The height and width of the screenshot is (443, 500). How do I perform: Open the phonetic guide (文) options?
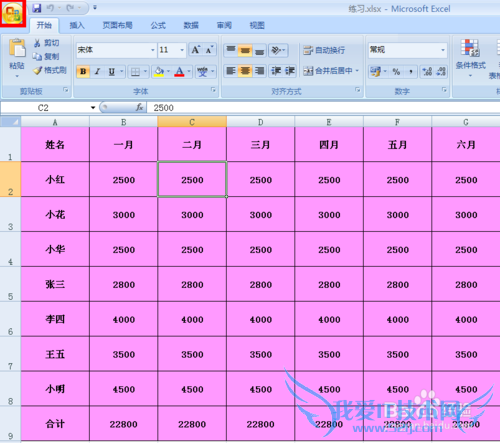click(x=202, y=72)
